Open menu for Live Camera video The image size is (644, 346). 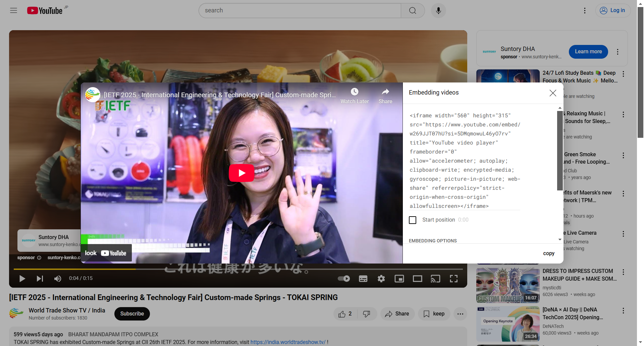(x=623, y=234)
